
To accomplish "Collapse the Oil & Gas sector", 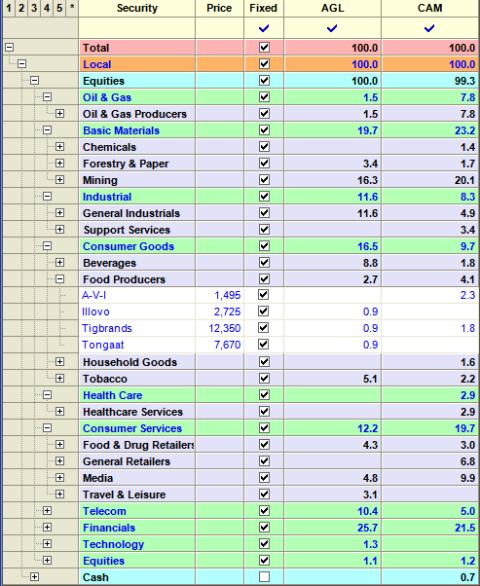I will [47, 97].
